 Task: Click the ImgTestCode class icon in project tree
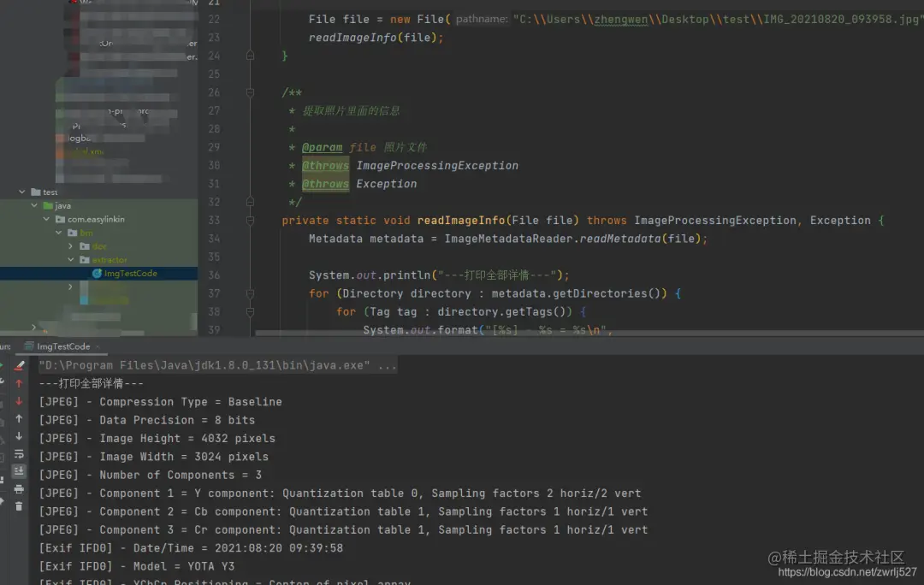coord(98,274)
